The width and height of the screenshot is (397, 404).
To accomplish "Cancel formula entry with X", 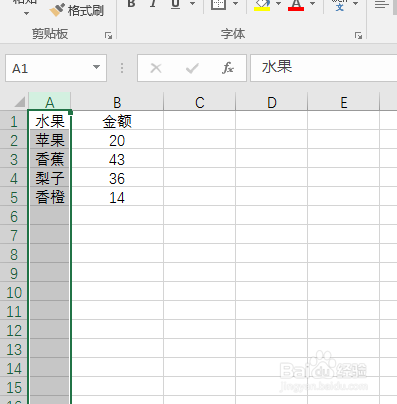I will coord(156,68).
